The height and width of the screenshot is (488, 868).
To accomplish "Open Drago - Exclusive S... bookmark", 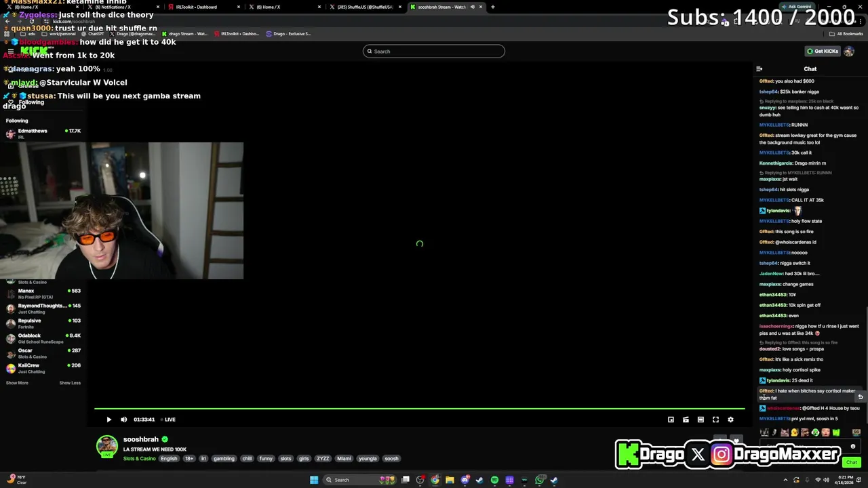I will (x=288, y=34).
